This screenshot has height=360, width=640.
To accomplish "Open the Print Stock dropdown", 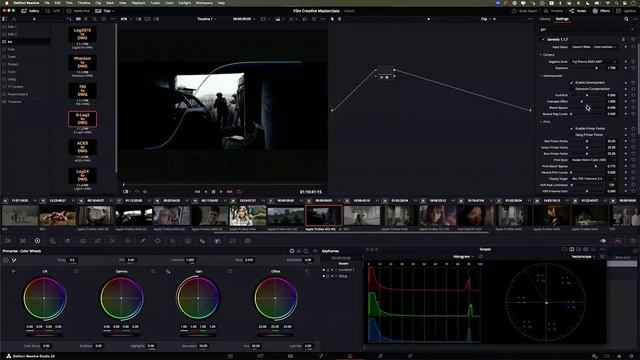I will coord(594,160).
